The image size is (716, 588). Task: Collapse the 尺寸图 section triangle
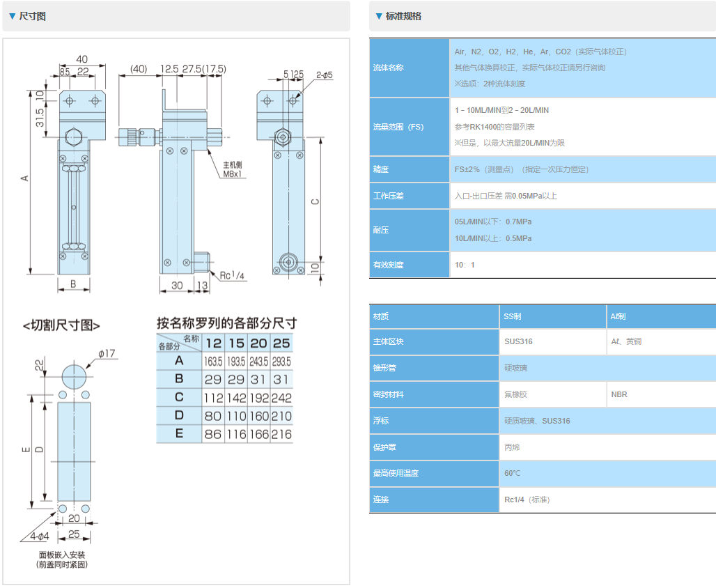[x=13, y=17]
